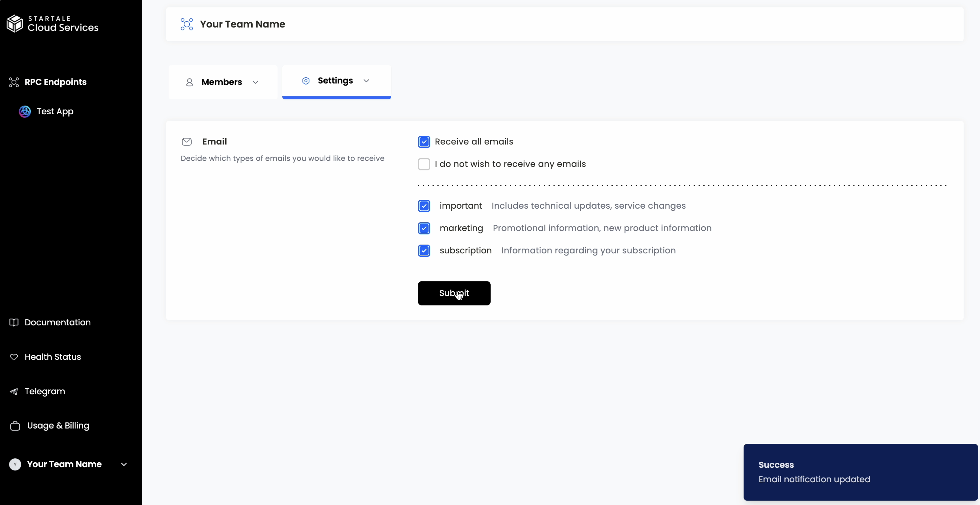This screenshot has width=980, height=505.
Task: Toggle the subscription emails checkbox
Action: pyautogui.click(x=424, y=251)
